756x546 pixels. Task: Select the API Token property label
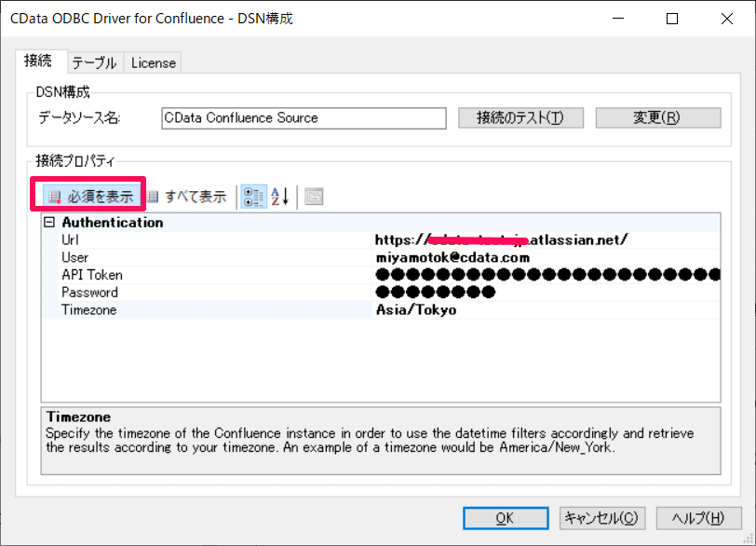click(91, 275)
